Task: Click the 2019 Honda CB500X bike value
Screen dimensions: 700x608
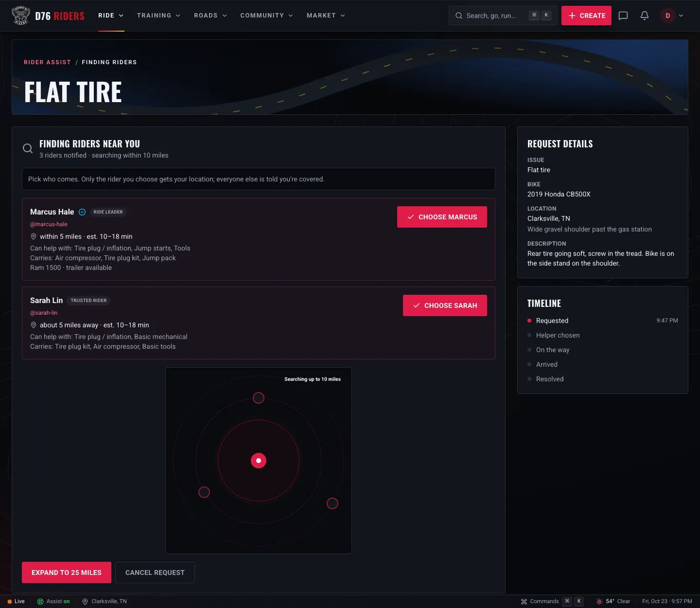Action: point(559,194)
